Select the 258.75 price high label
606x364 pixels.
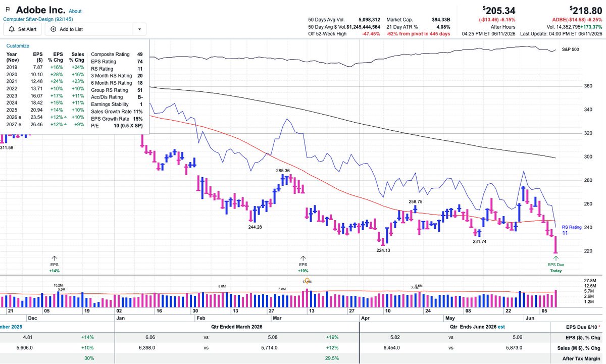click(x=416, y=201)
